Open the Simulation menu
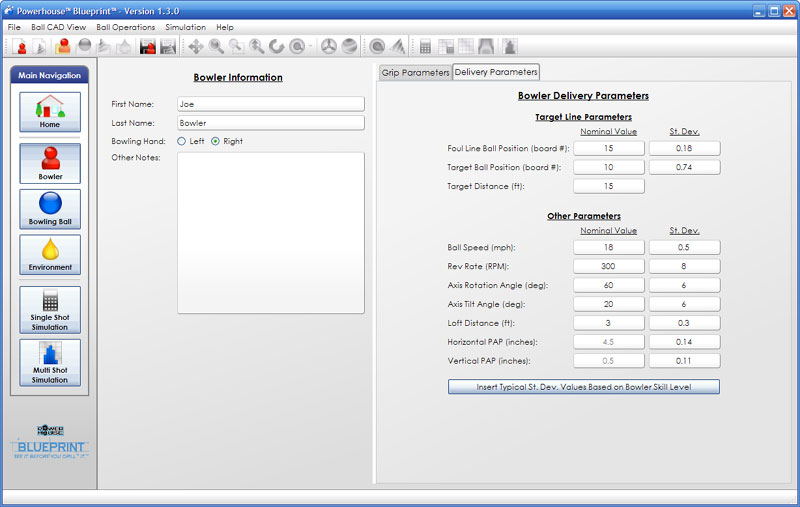 coord(186,27)
